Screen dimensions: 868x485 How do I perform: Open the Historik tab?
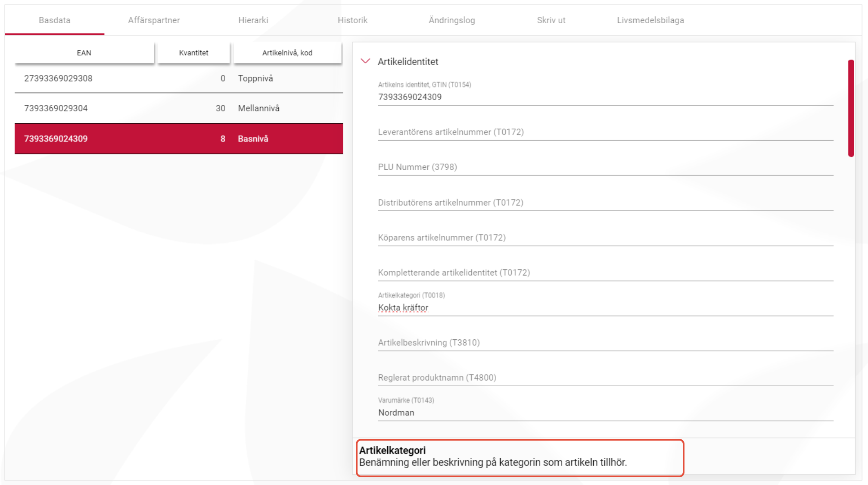352,20
